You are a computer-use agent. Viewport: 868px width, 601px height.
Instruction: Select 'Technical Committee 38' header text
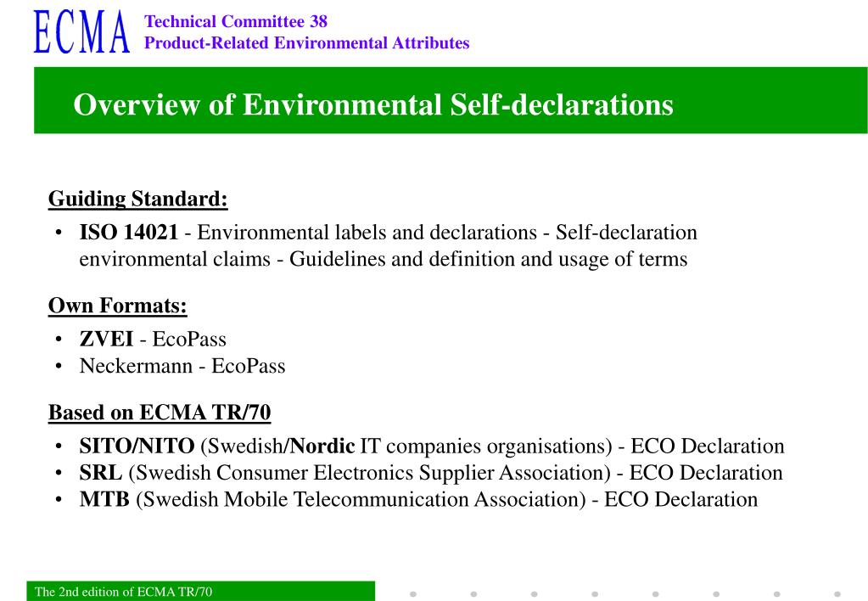(x=236, y=21)
